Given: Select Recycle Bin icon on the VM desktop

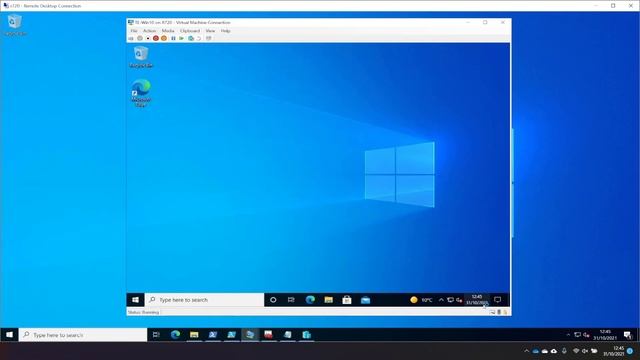Looking at the screenshot, I should point(141,57).
